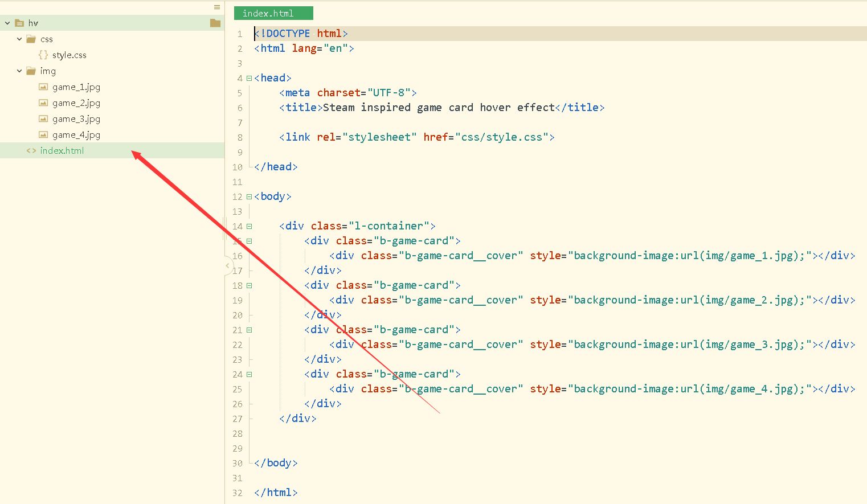Click the closing </head> tag
This screenshot has height=504, width=867.
276,167
